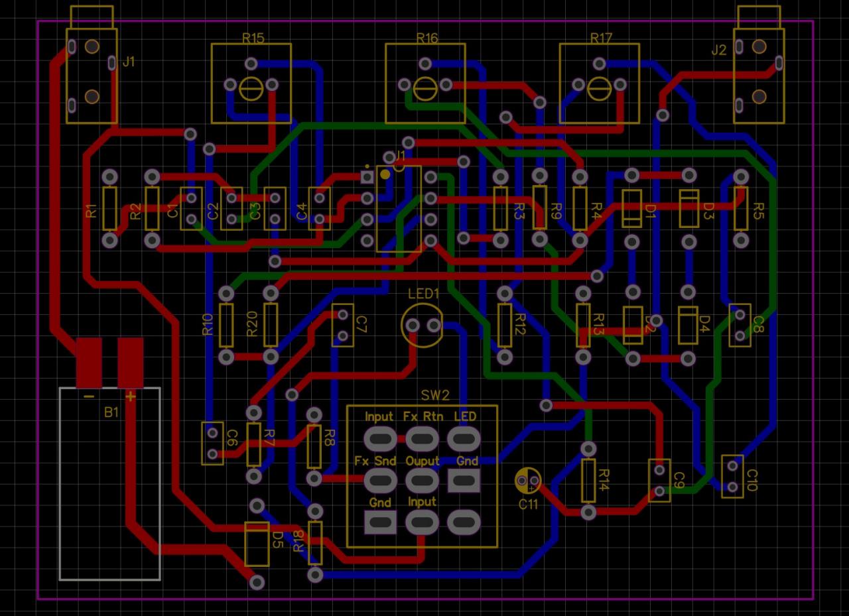Select the J1 input jack footprint
Image resolution: width=849 pixels, height=616 pixels.
pos(92,65)
